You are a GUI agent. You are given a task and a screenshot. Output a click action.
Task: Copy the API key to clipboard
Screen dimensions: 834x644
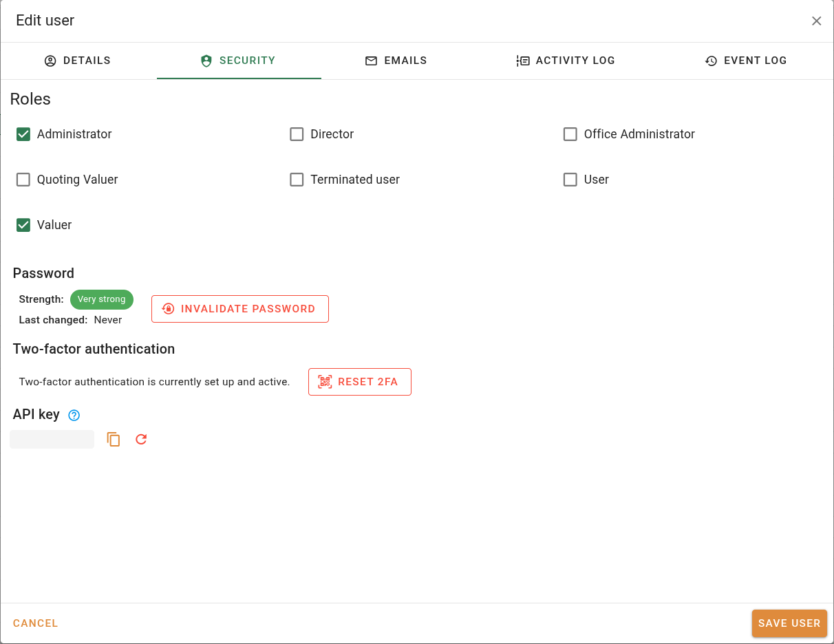coord(114,440)
